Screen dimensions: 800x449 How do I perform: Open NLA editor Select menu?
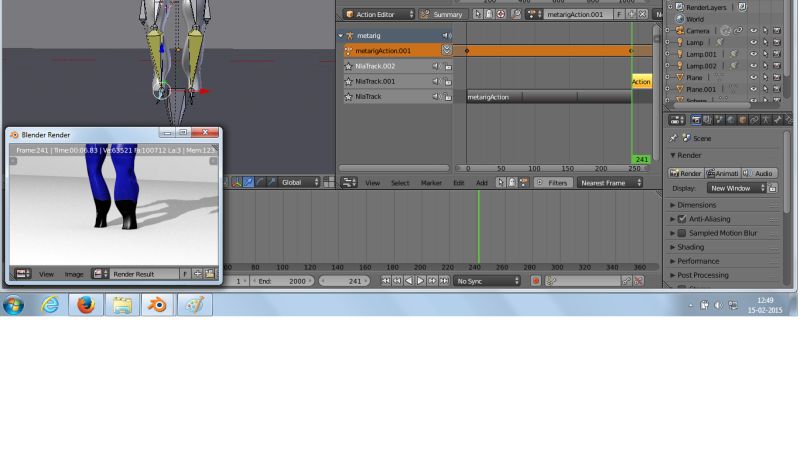point(400,183)
